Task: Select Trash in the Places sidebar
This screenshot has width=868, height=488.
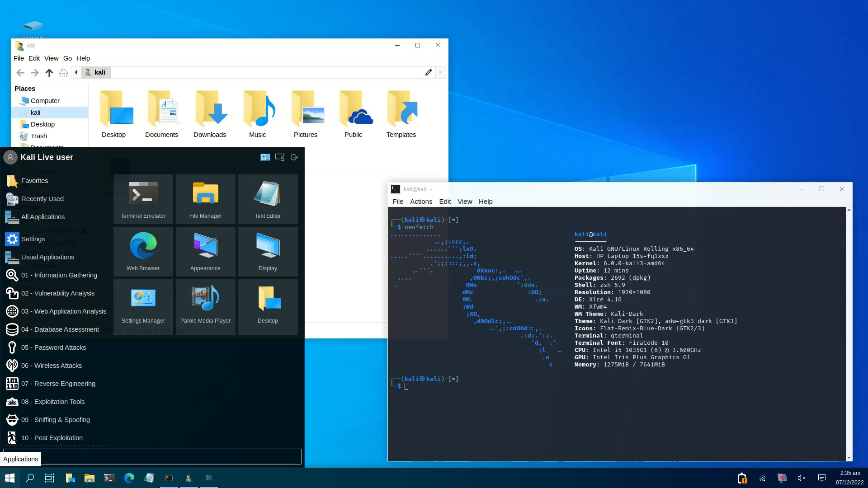Action: coord(38,136)
